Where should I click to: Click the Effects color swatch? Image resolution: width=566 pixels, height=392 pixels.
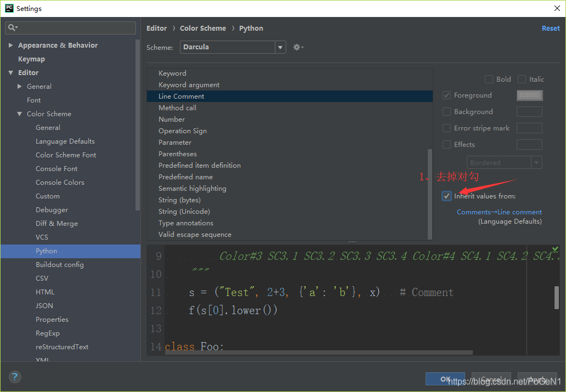[x=529, y=144]
